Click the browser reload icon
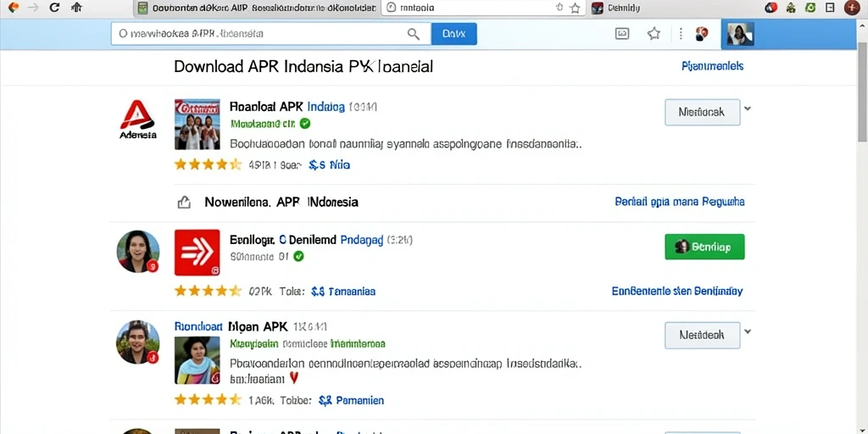Image resolution: width=868 pixels, height=434 pixels. click(54, 7)
